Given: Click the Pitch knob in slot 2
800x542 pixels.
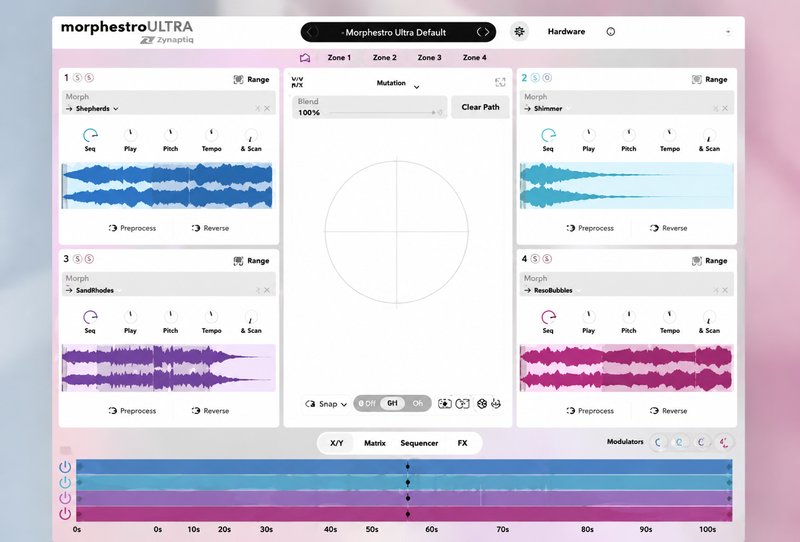Looking at the screenshot, I should click(x=629, y=135).
